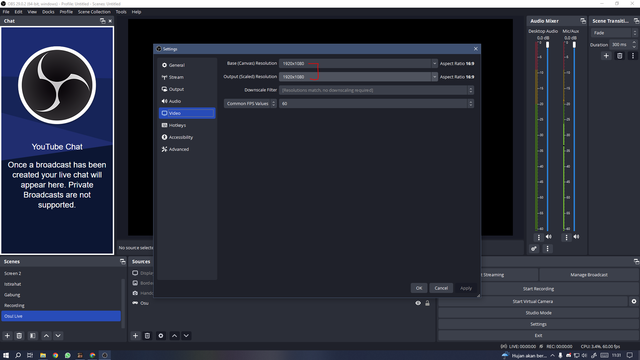Open the Scene Collection menu
This screenshot has width=640, height=360.
(94, 12)
